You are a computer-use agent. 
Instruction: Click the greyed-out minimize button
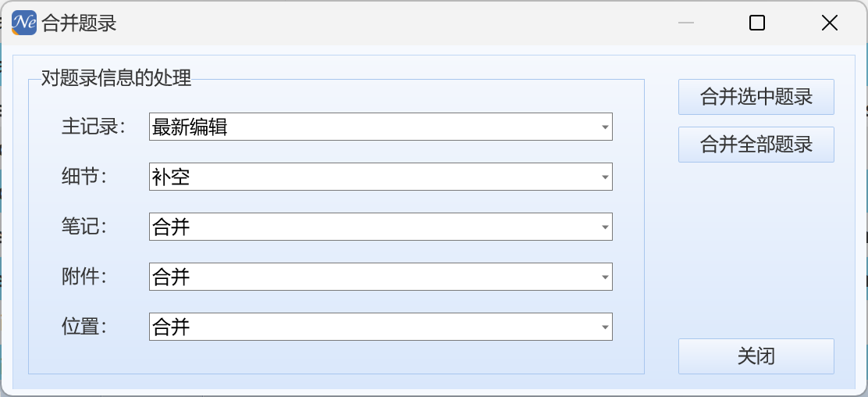point(686,23)
